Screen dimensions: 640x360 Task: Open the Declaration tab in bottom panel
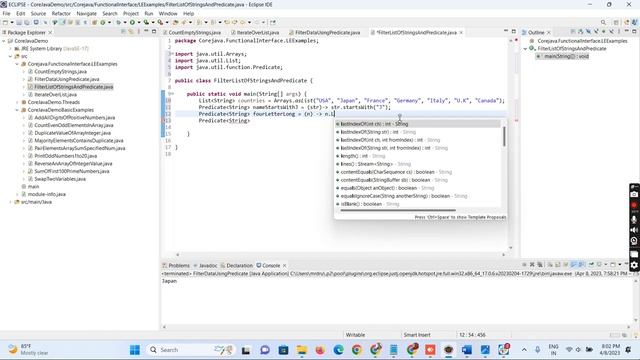tap(237, 265)
